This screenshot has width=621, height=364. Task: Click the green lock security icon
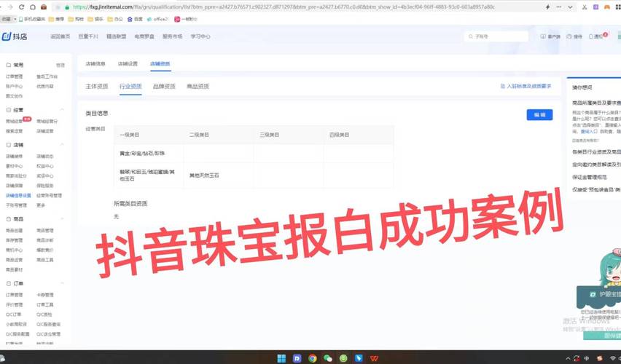click(x=67, y=7)
